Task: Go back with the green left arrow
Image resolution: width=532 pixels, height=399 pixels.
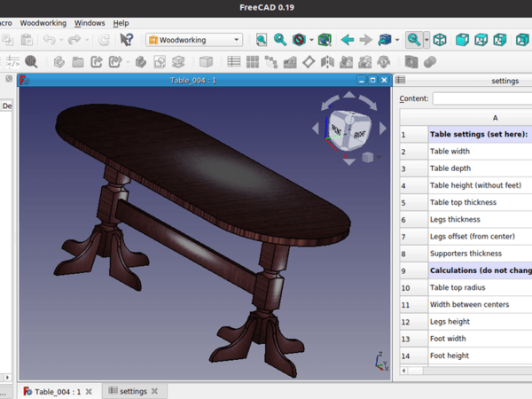Action: [x=347, y=40]
